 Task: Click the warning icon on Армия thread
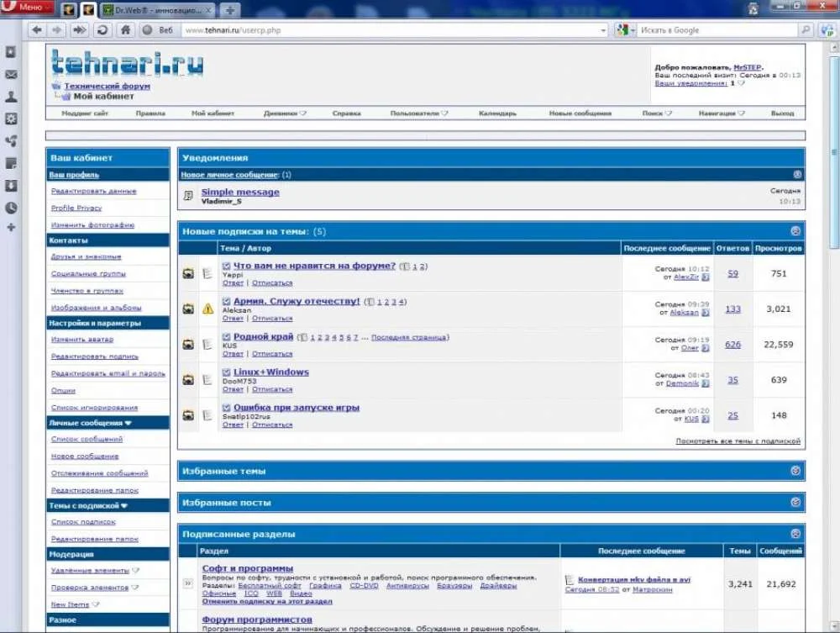pos(207,309)
